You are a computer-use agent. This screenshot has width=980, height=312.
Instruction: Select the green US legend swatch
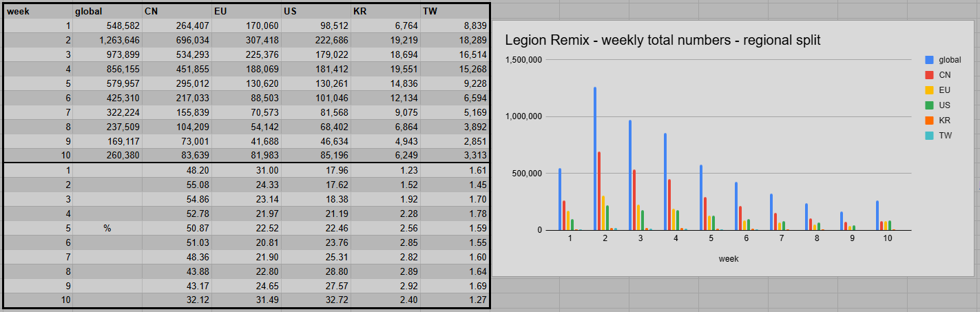tap(928, 105)
